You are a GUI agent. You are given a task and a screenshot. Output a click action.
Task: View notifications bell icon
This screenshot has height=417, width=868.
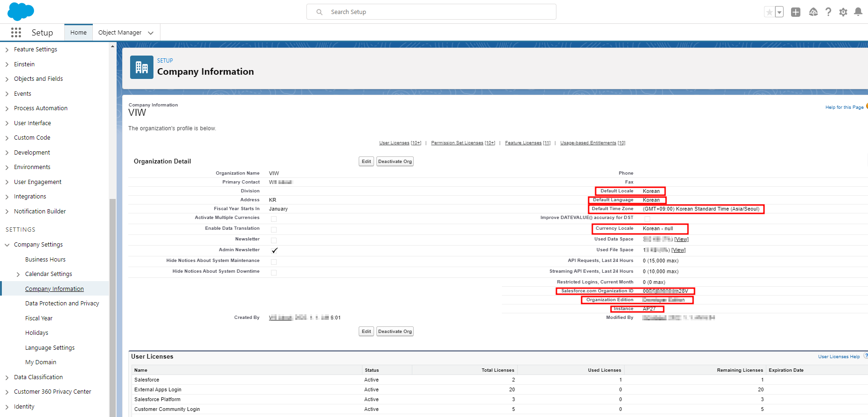858,12
